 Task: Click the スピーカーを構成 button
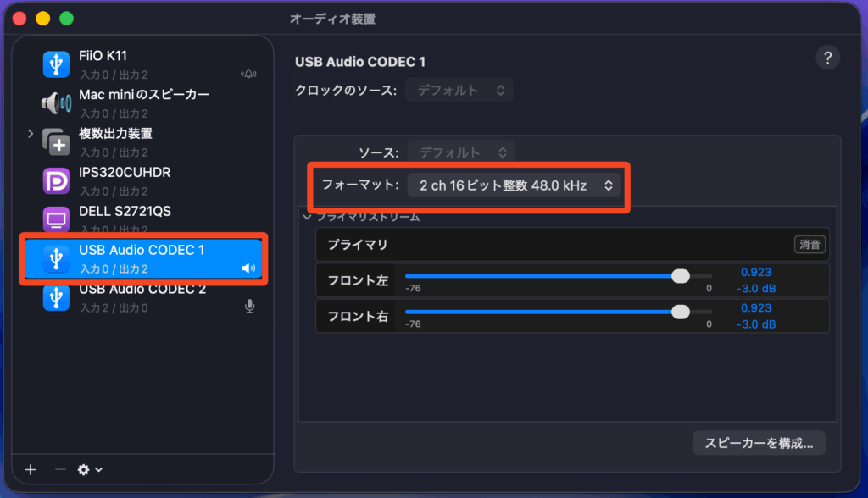(759, 442)
